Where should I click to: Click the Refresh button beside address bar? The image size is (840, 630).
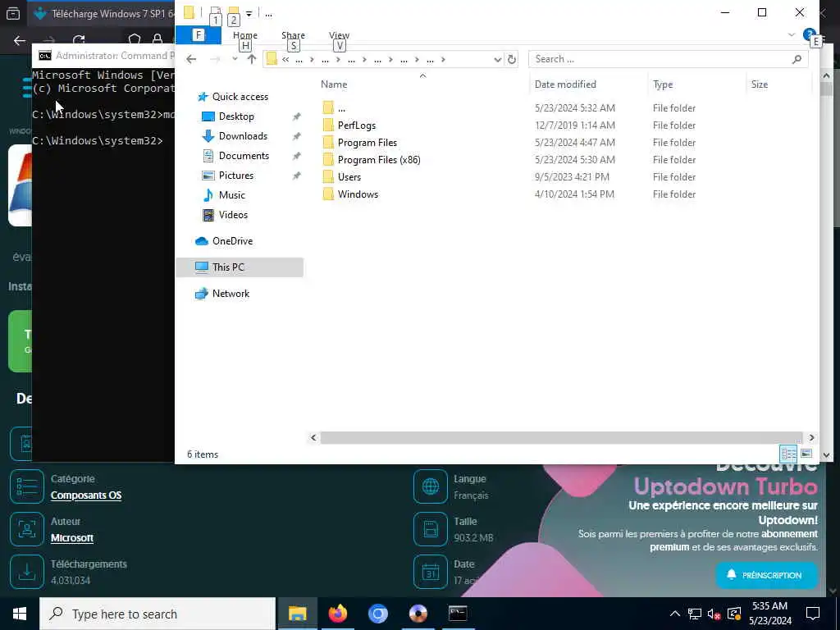(x=512, y=59)
